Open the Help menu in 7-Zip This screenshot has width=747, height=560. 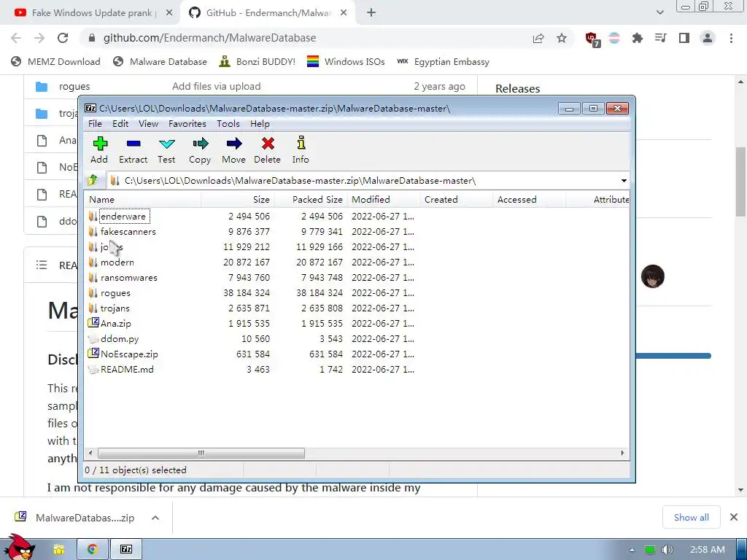point(260,124)
